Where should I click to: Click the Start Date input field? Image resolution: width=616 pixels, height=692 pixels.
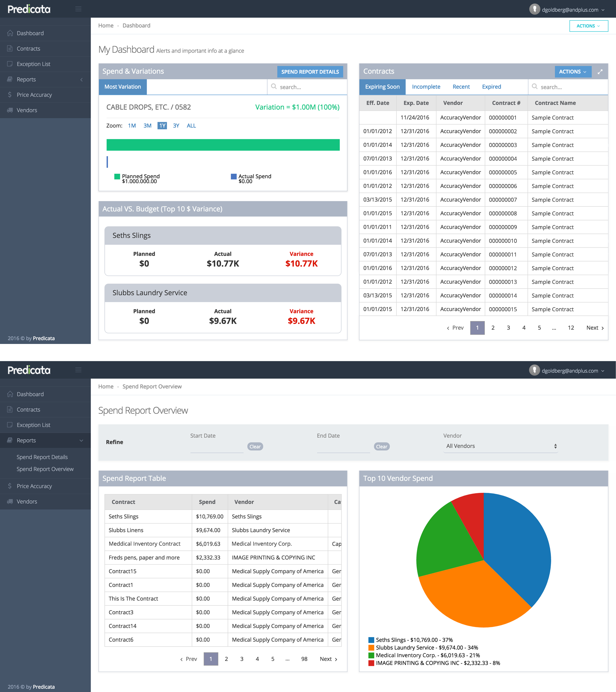click(217, 446)
